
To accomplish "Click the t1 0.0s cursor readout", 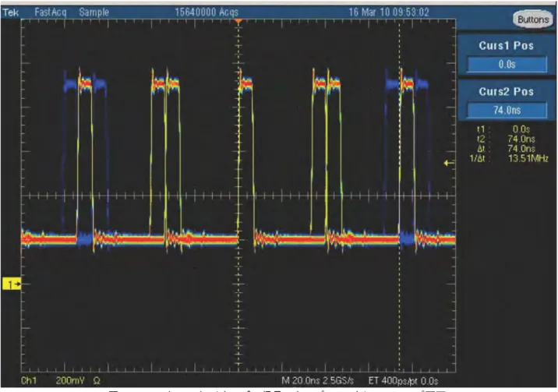I will point(503,129).
